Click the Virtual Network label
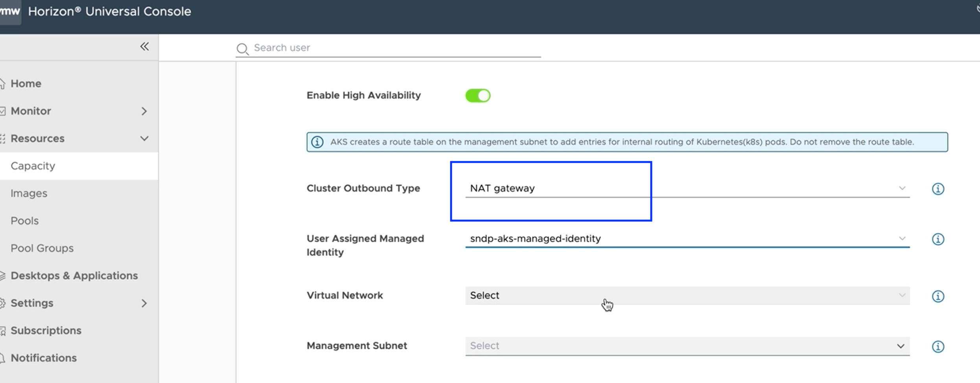The image size is (980, 383). [x=345, y=295]
